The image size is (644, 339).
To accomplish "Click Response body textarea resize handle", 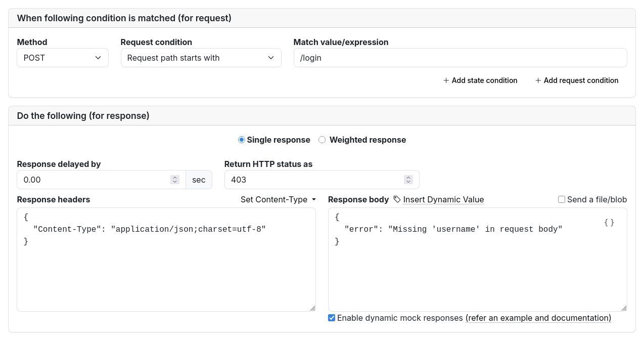I will click(x=624, y=308).
